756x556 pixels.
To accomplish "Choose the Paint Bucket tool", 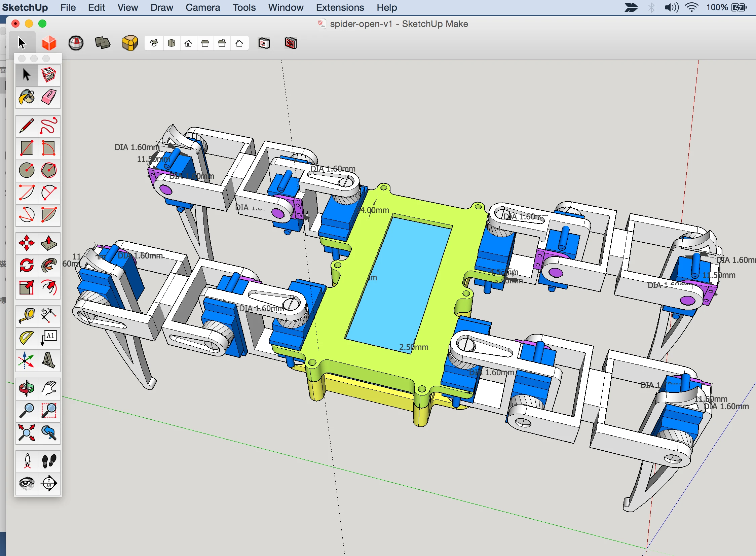I will 27,97.
